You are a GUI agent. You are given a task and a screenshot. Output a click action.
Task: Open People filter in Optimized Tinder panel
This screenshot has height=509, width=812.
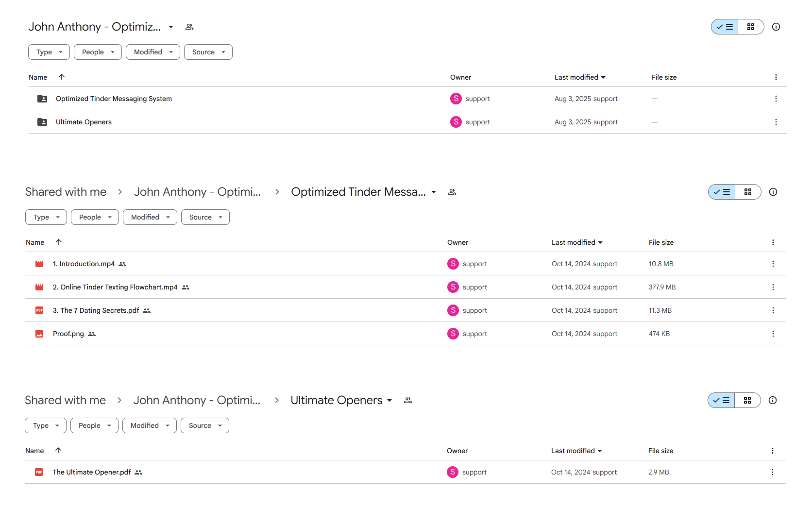[x=95, y=217]
